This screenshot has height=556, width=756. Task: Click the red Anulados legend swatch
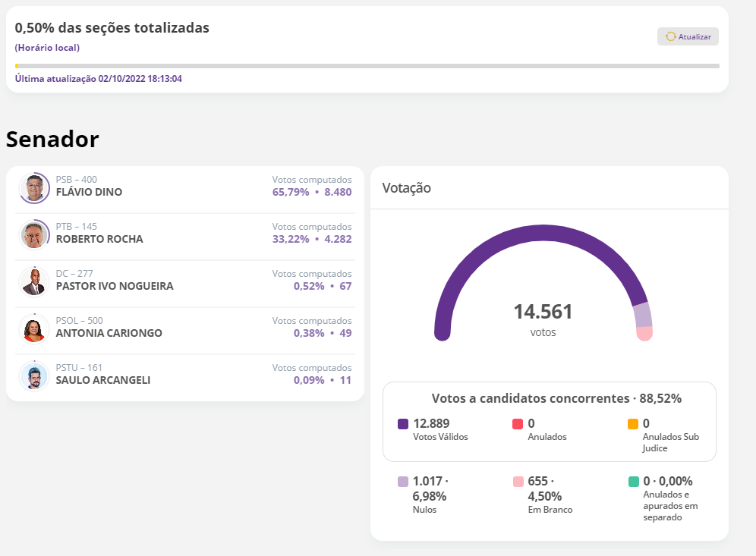(x=518, y=424)
